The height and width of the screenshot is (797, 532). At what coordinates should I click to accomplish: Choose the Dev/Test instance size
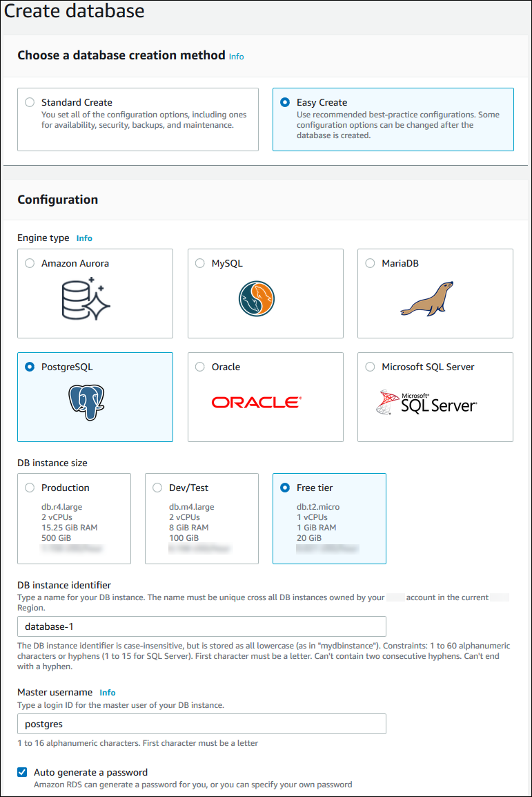pyautogui.click(x=157, y=488)
